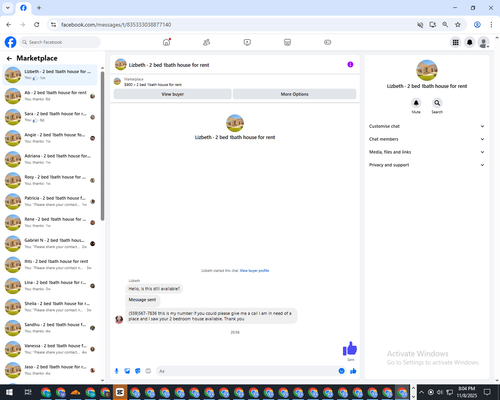
Task: Open the Watch video tab icon
Action: click(x=247, y=42)
